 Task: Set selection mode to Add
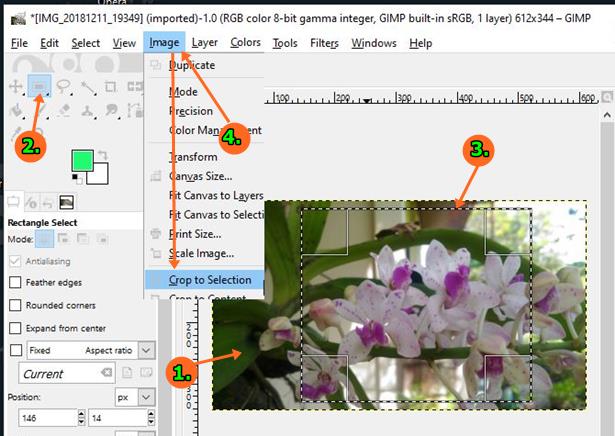[64, 238]
